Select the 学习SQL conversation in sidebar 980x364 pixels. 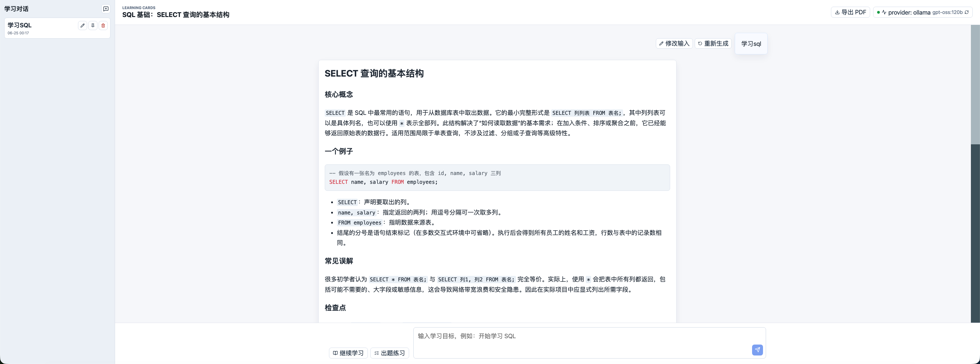pos(57,28)
